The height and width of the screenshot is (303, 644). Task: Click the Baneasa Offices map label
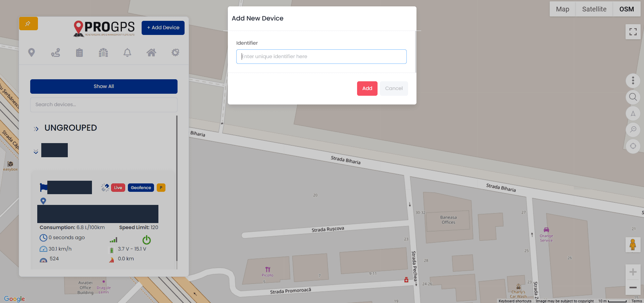pyautogui.click(x=448, y=220)
